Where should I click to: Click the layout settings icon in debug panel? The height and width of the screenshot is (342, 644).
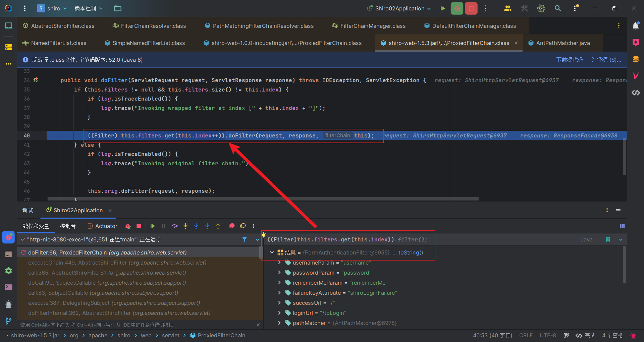[x=622, y=226]
